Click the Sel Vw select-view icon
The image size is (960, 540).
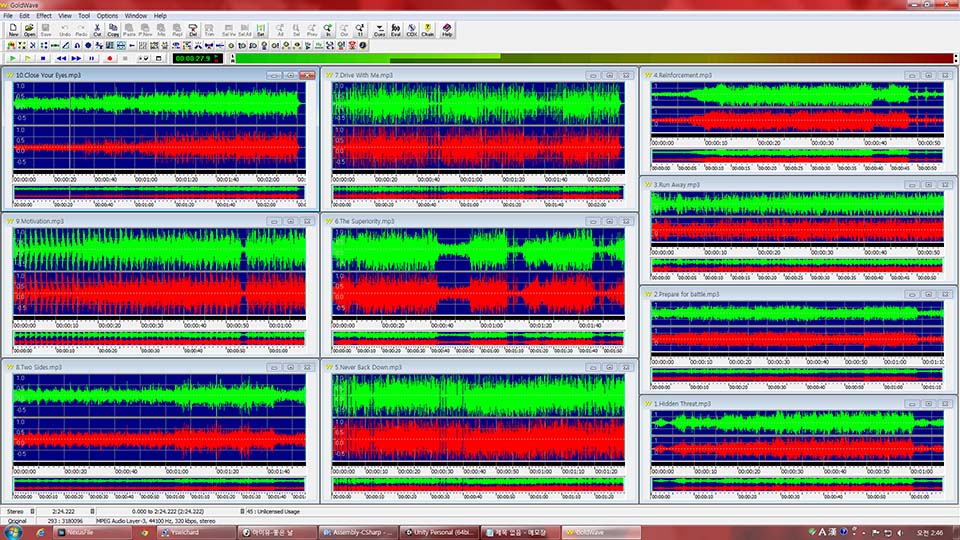[228, 30]
